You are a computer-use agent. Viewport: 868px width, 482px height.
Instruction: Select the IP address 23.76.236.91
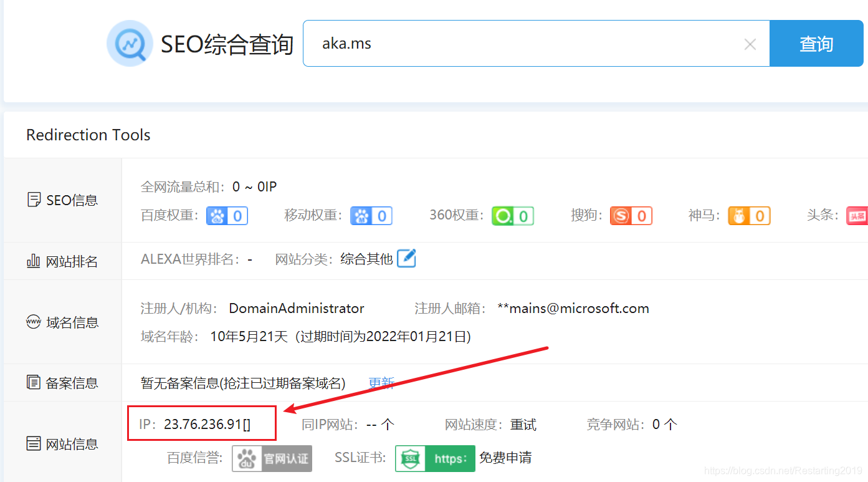coord(203,425)
